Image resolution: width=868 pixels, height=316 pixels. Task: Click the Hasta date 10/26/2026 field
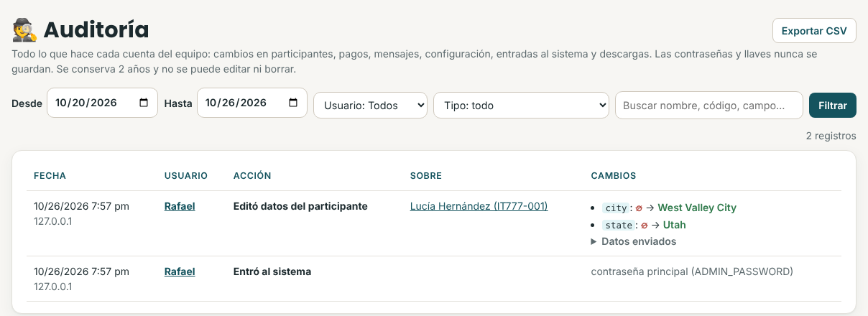click(x=252, y=103)
